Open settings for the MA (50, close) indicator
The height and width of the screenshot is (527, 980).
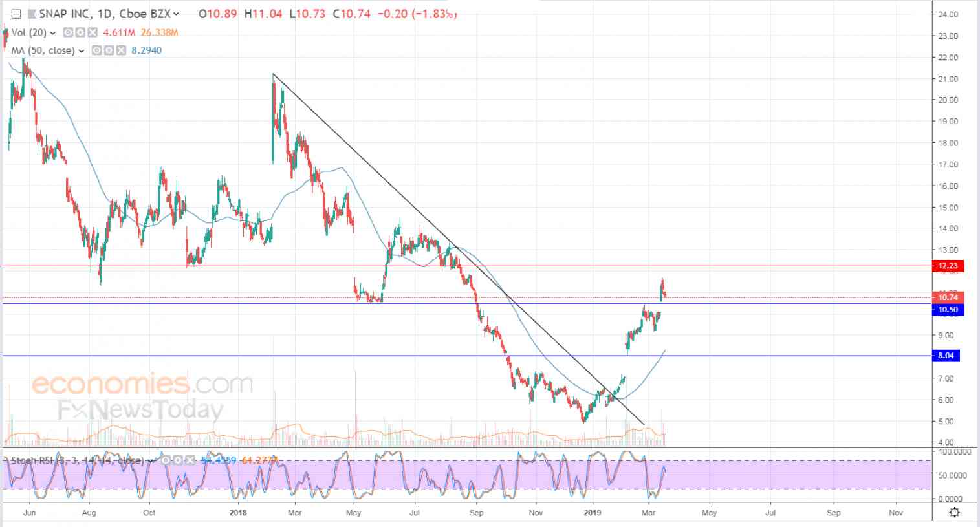108,50
